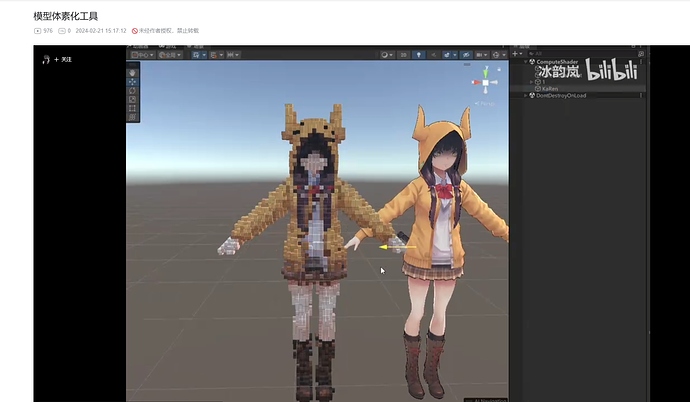This screenshot has width=690, height=402.
Task: Click the Hierarchy search-by-type icon
Action: (x=641, y=54)
